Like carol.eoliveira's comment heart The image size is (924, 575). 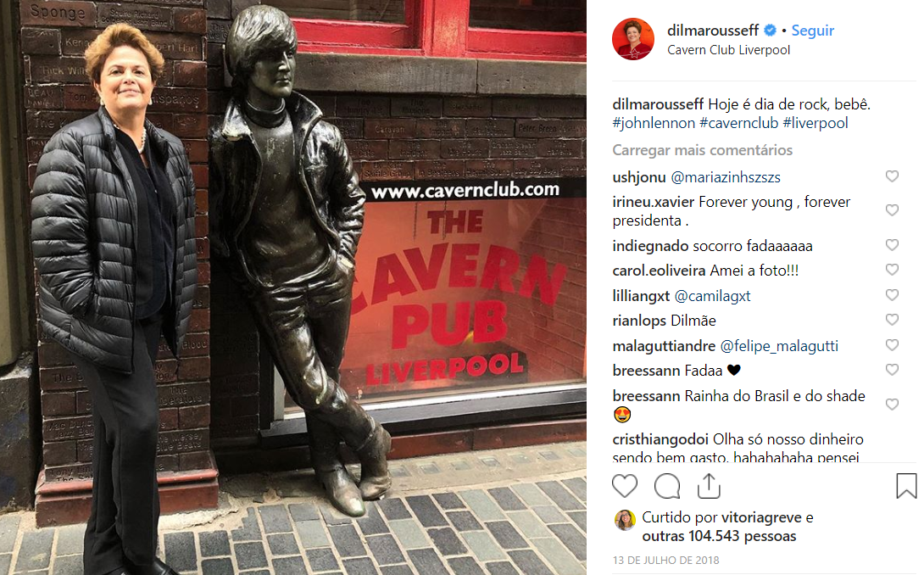(892, 270)
